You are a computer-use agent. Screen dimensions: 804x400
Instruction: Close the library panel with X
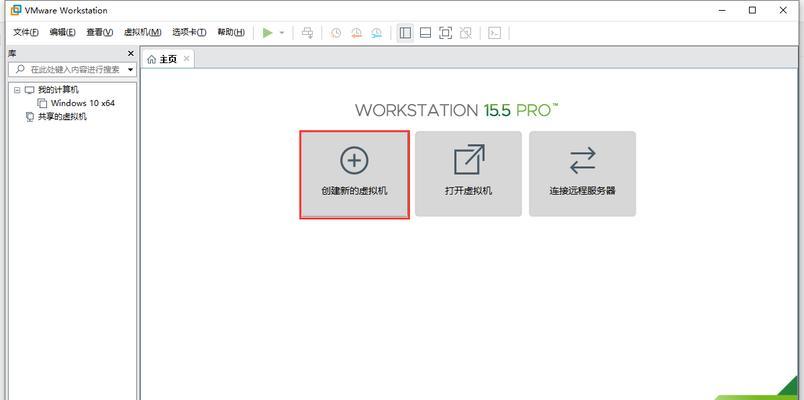tap(130, 53)
